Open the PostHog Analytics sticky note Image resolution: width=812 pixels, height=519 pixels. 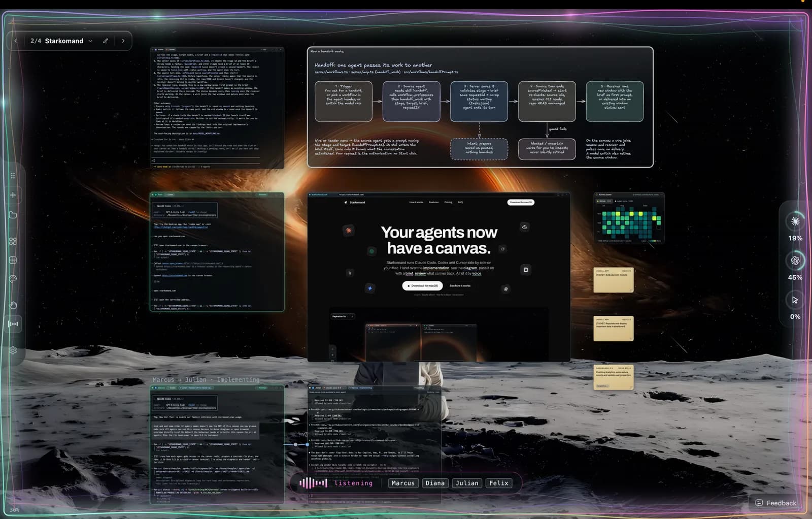click(614, 377)
